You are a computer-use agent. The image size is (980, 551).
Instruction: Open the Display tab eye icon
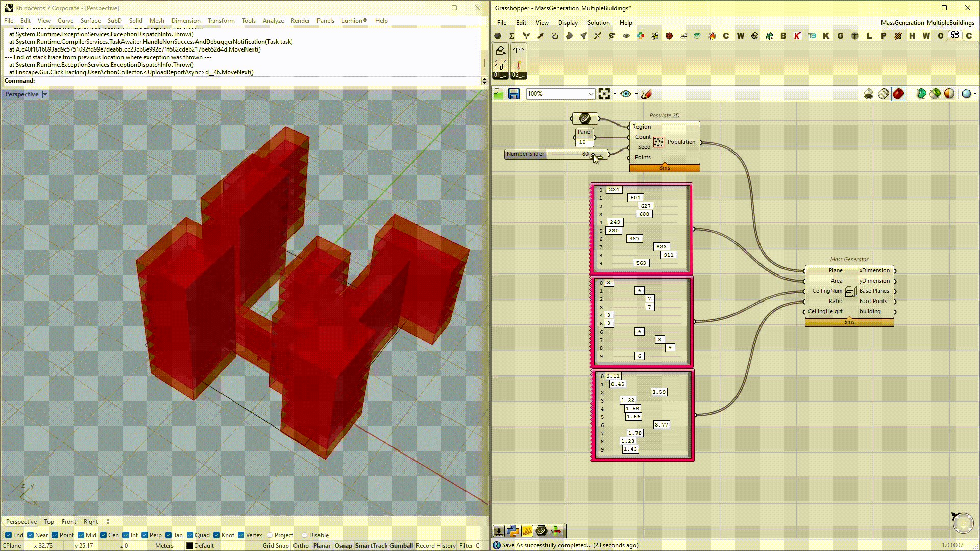pos(626,36)
